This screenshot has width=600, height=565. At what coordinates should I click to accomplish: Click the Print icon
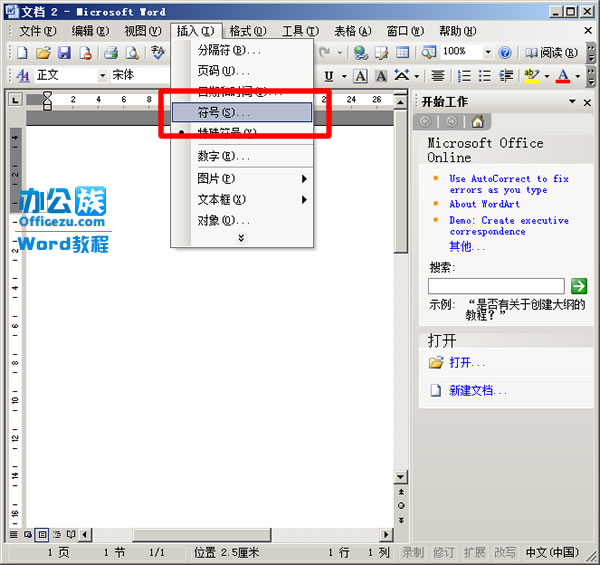(111, 52)
